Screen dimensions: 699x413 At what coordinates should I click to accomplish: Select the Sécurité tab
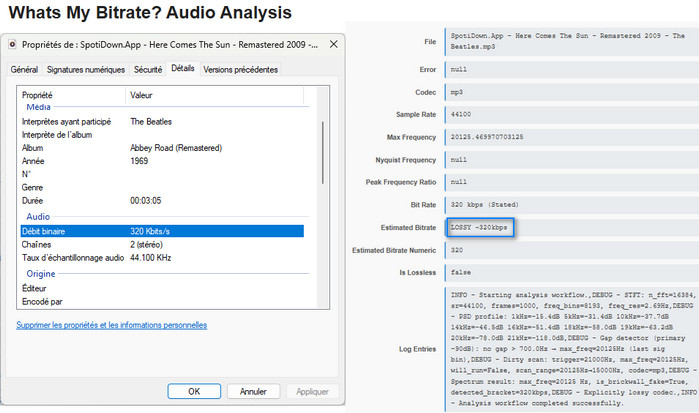coord(148,70)
